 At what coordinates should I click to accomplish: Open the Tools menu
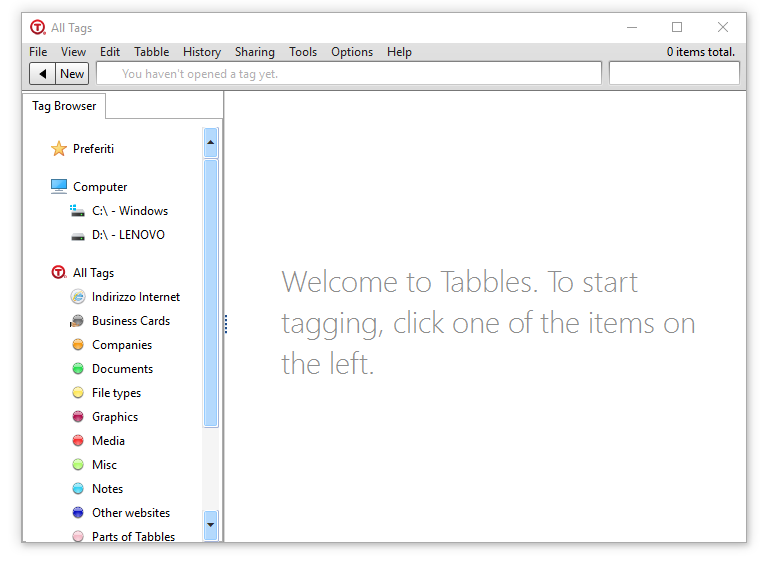tap(303, 52)
